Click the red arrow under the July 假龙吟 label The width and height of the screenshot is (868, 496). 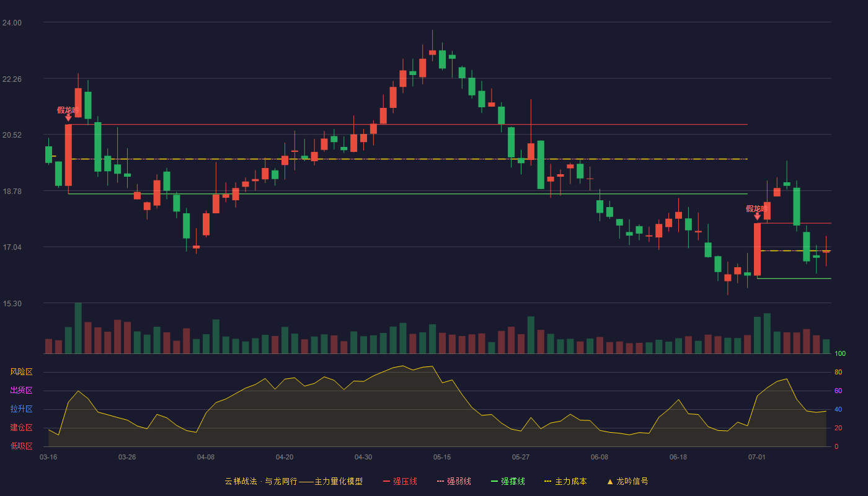(757, 216)
